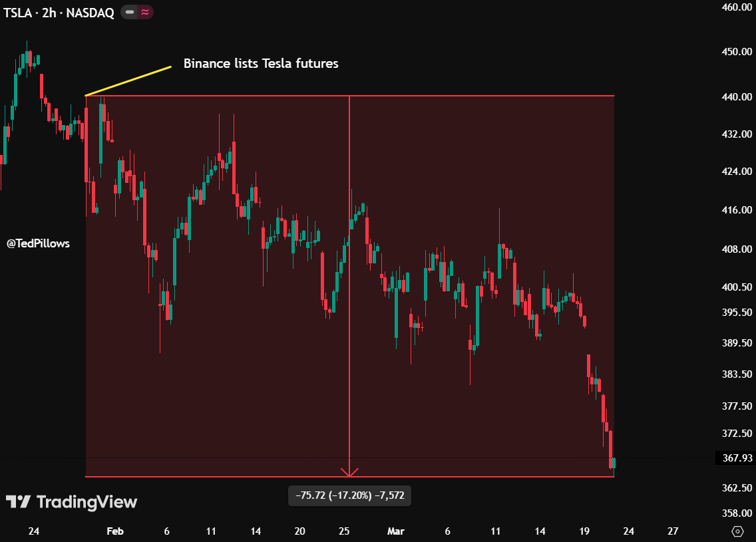Click the 27 date label on time axis
The image size is (756, 542).
point(673,531)
